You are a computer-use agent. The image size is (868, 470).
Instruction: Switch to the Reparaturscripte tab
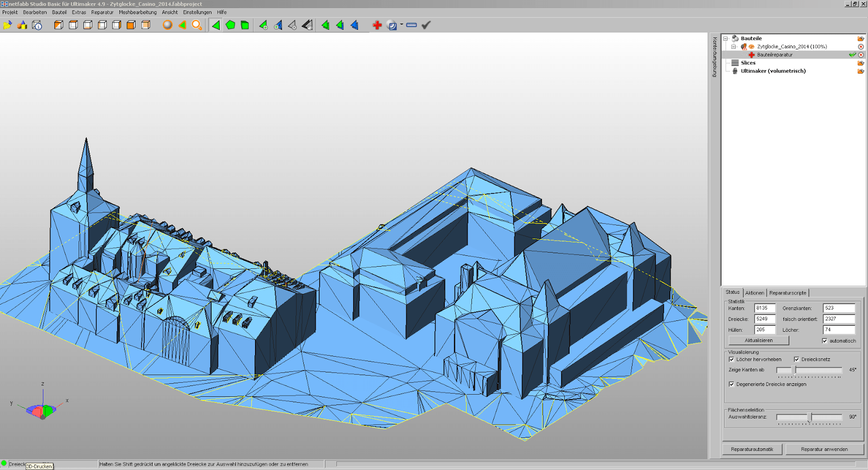(x=788, y=293)
